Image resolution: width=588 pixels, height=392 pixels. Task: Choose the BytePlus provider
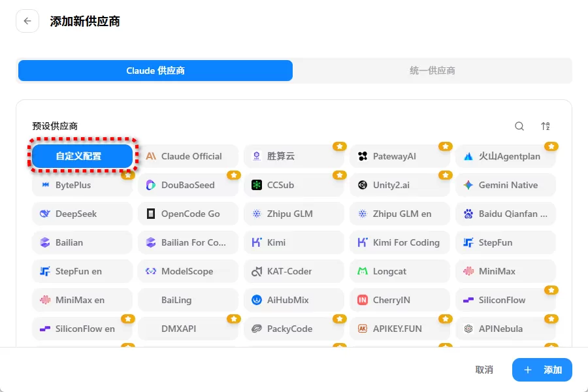[82, 185]
